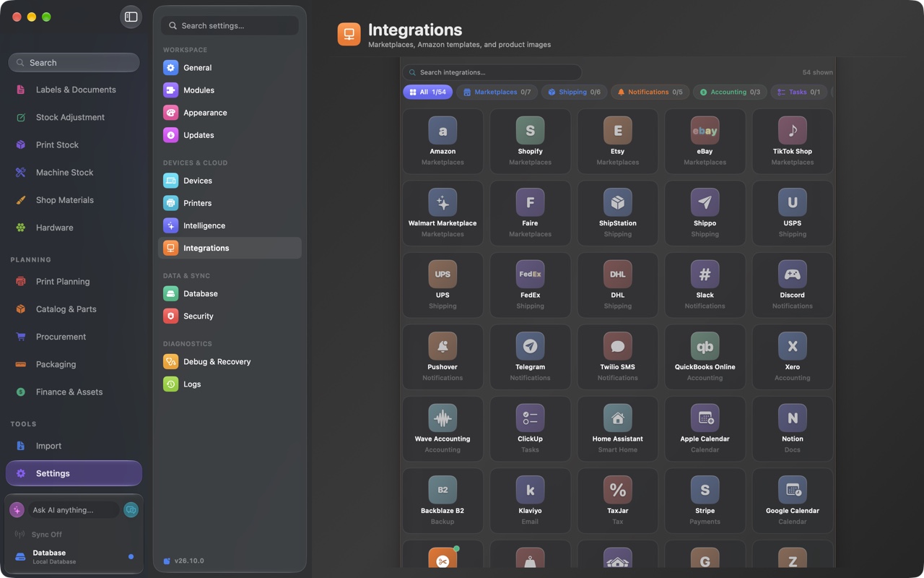
Task: Open Debug & Recovery settings
Action: click(x=230, y=361)
